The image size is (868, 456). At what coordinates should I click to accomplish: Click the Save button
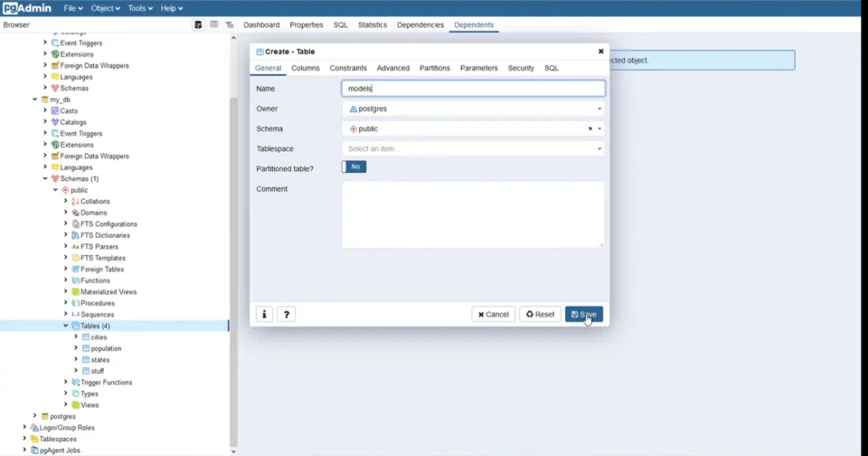pyautogui.click(x=584, y=314)
